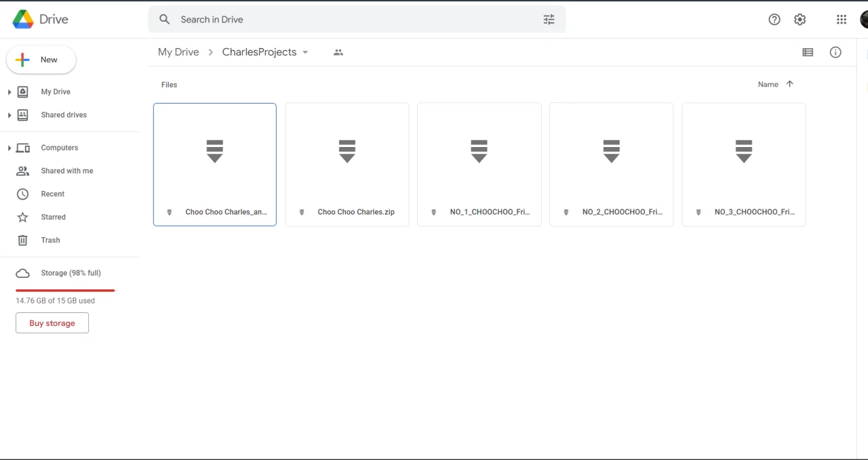This screenshot has width=868, height=460.
Task: Expand the My Drive tree arrow
Action: tap(9, 92)
